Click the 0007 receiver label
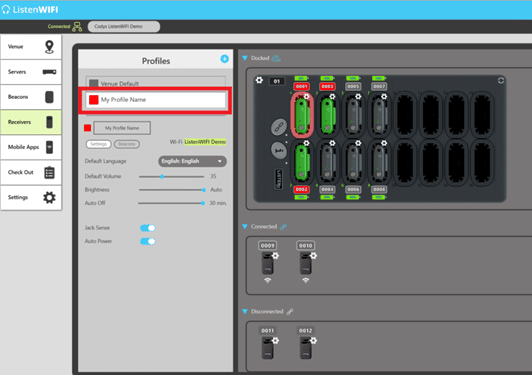532x375 pixels. click(379, 87)
